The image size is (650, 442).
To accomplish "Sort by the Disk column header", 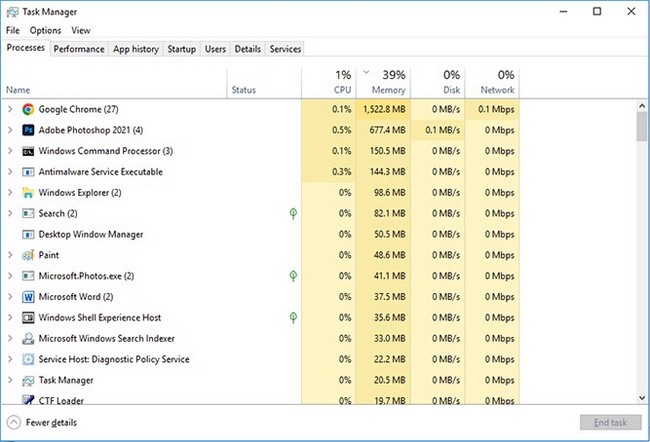I will click(438, 83).
